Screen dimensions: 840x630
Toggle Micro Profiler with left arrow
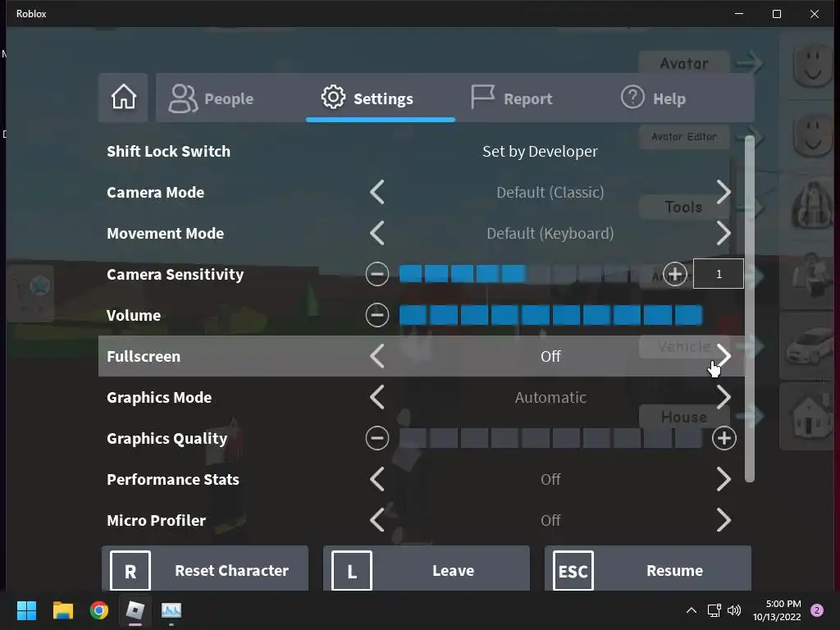tap(377, 520)
